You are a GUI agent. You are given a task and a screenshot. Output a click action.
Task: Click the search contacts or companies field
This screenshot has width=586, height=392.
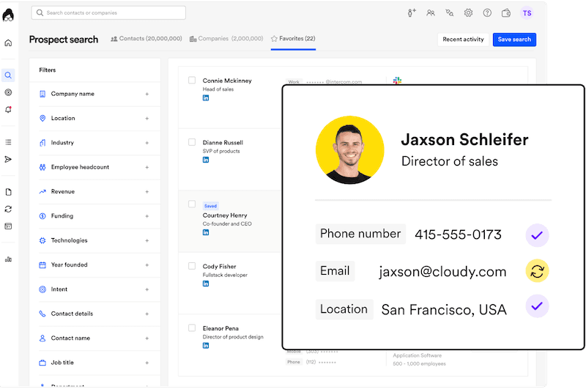(x=108, y=12)
